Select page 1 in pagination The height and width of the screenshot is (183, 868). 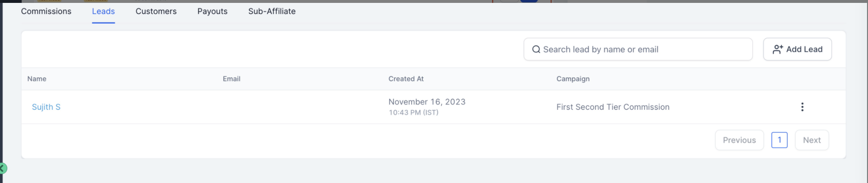point(779,140)
